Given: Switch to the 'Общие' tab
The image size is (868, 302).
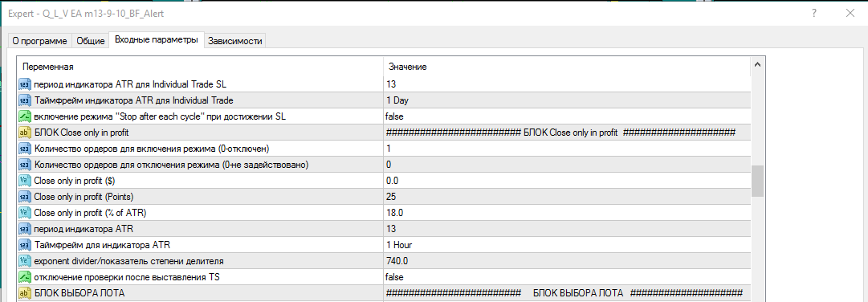Looking at the screenshot, I should coord(90,41).
